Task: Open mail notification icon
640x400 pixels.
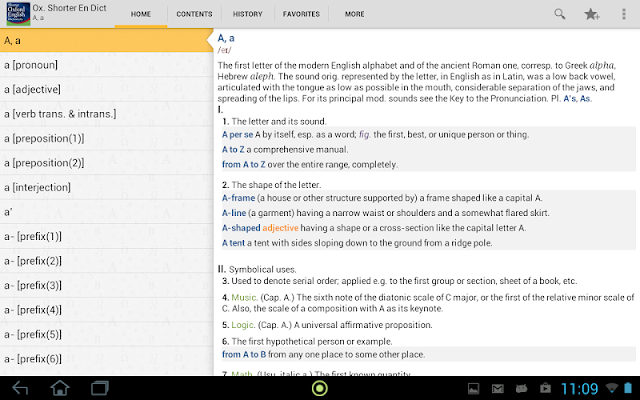Action: click(x=498, y=389)
